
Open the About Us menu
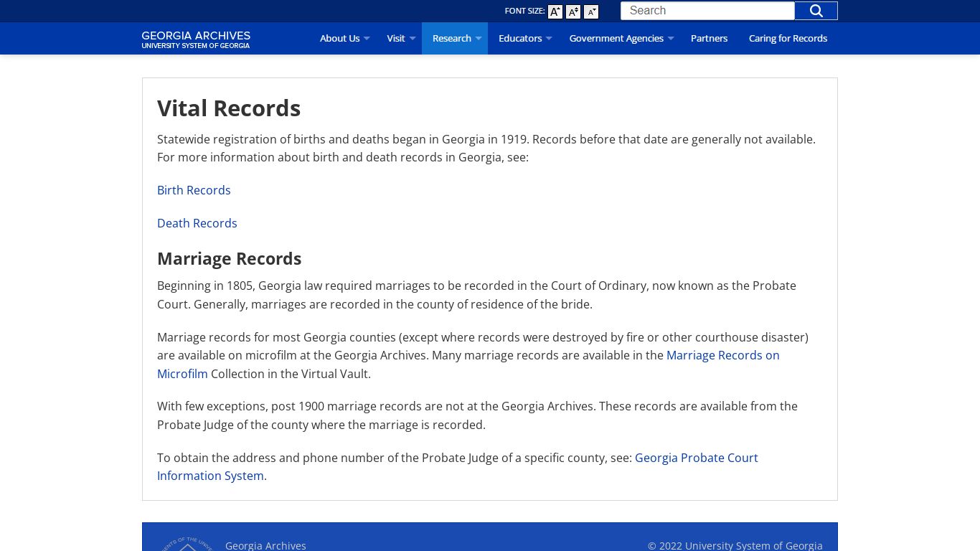pos(339,39)
